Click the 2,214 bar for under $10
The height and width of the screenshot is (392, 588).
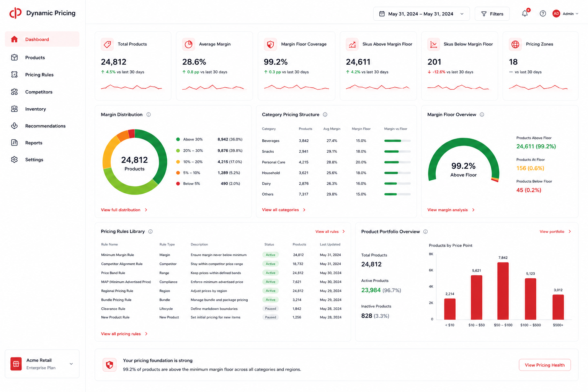pyautogui.click(x=450, y=309)
